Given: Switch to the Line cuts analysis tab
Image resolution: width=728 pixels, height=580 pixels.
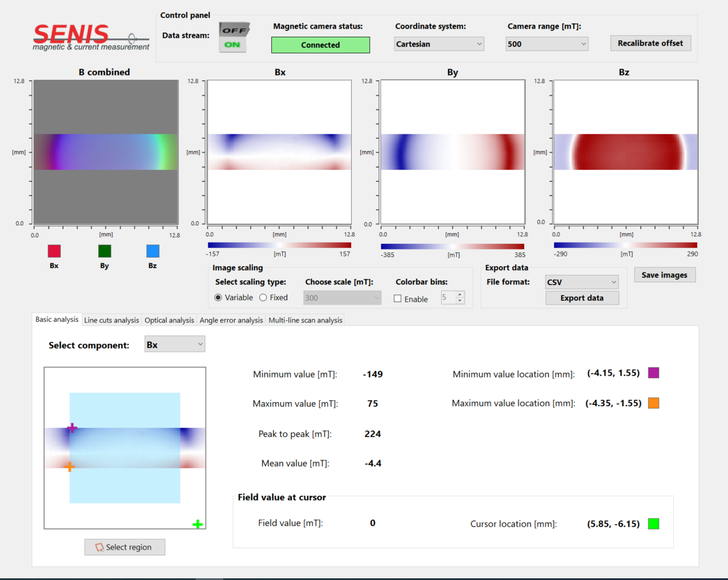Looking at the screenshot, I should pyautogui.click(x=111, y=320).
